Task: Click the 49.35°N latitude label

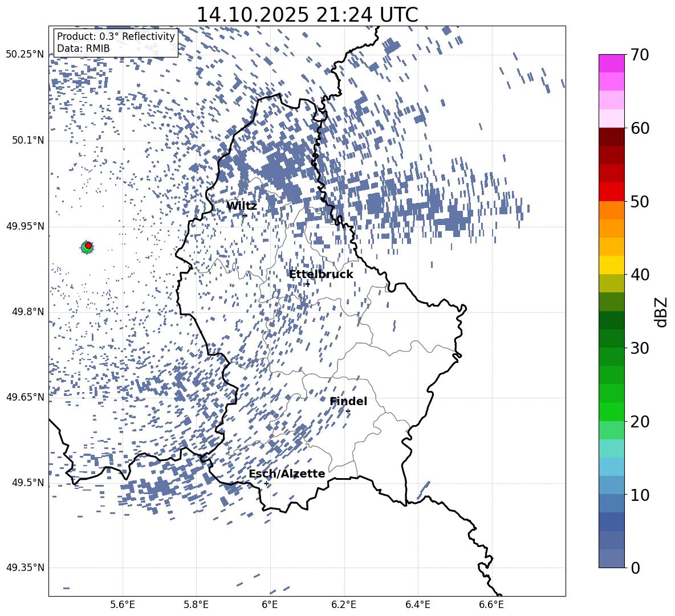Action: (25, 568)
